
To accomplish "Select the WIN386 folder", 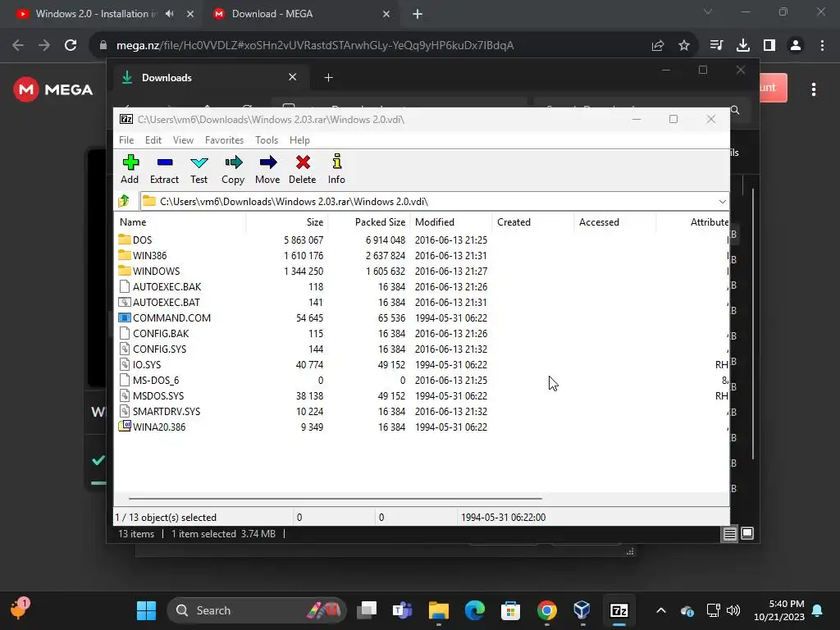I will tap(149, 256).
